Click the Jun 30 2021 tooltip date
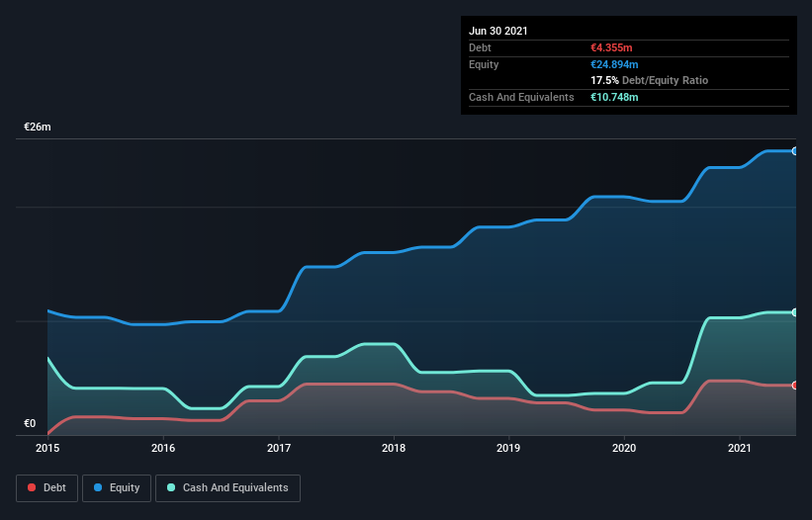Viewport: 812px width, 520px height. 498,31
